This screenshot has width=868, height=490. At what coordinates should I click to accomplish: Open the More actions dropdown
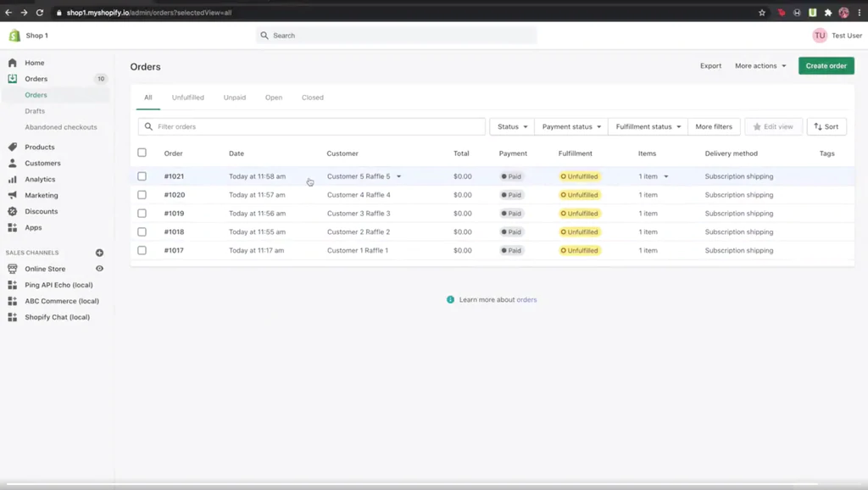[760, 66]
